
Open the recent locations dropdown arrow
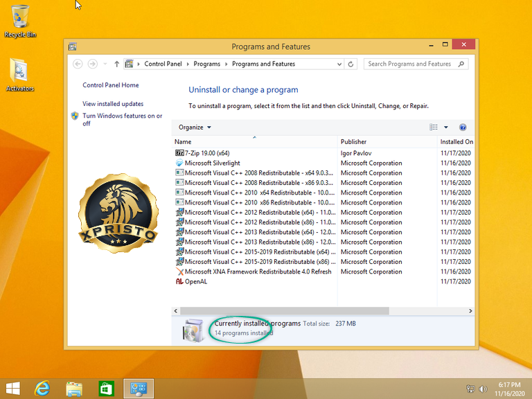(105, 64)
